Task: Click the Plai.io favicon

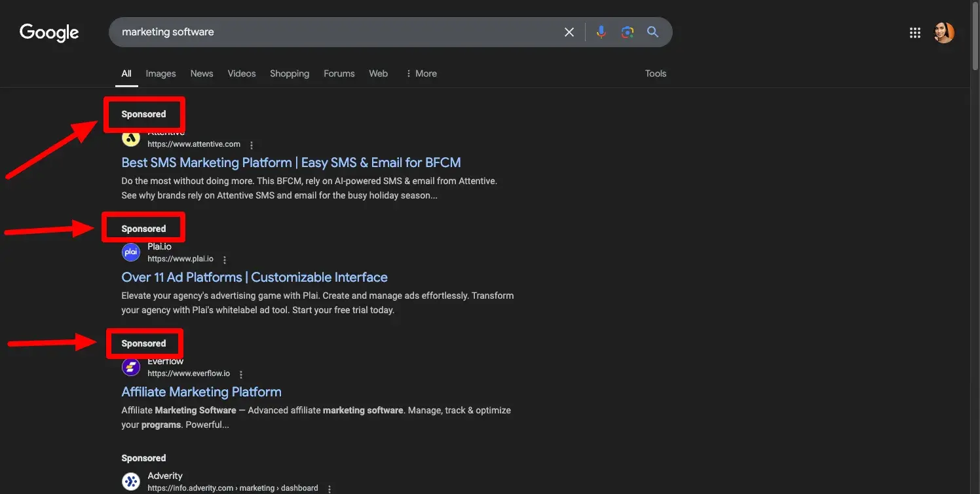Action: point(131,252)
